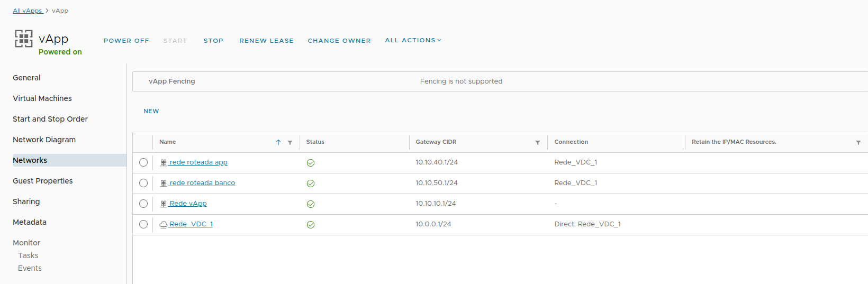
Task: Click the 10.0.0.1/24 gateway cell
Action: 433,224
